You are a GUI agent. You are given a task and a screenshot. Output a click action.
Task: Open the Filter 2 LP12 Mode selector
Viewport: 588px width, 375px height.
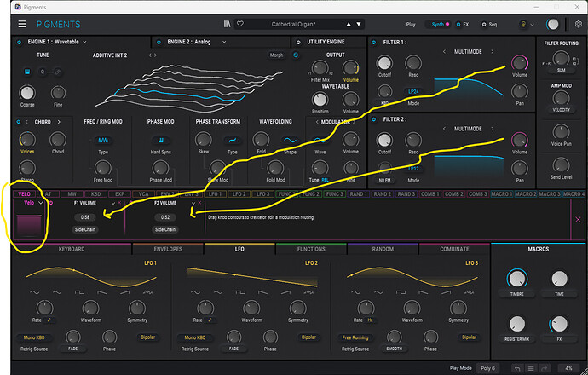coord(413,169)
